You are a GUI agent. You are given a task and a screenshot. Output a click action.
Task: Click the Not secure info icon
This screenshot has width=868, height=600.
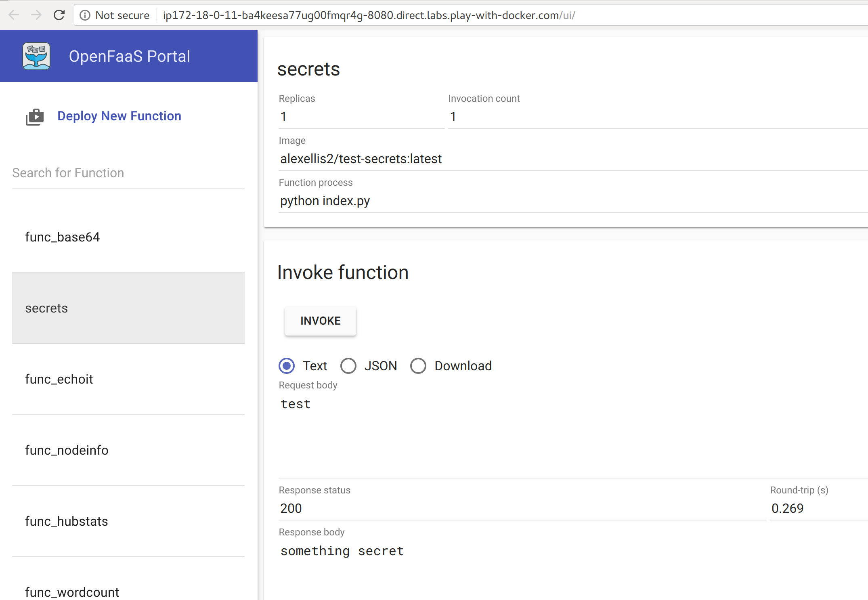coord(85,15)
